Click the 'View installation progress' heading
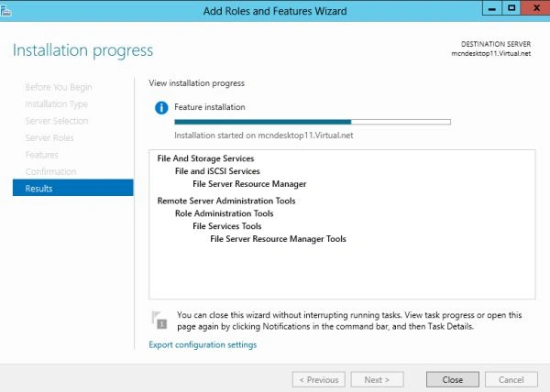The height and width of the screenshot is (392, 550). click(x=197, y=83)
